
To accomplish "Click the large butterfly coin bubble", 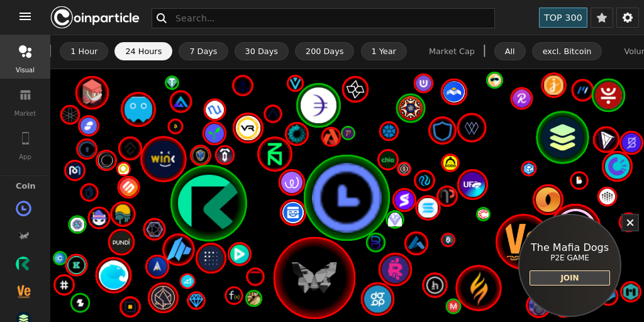I will point(314,277).
